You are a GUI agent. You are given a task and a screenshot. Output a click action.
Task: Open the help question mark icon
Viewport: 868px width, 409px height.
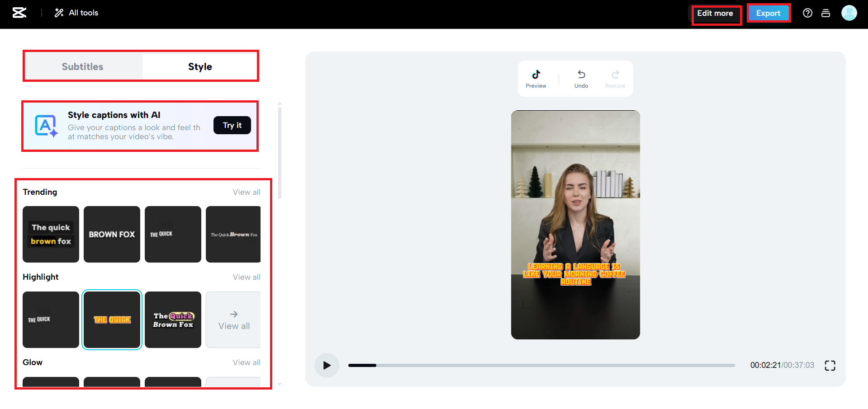click(x=807, y=13)
